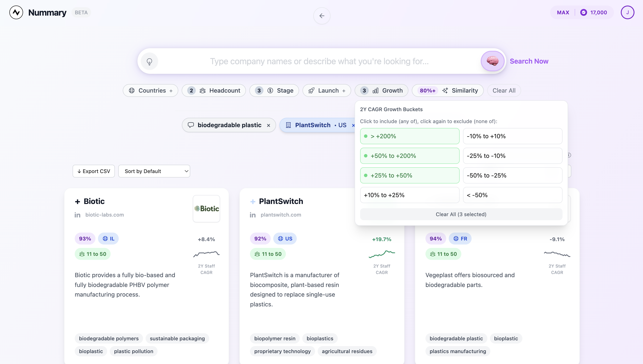Click Search Now link
This screenshot has width=643, height=364.
(x=529, y=61)
